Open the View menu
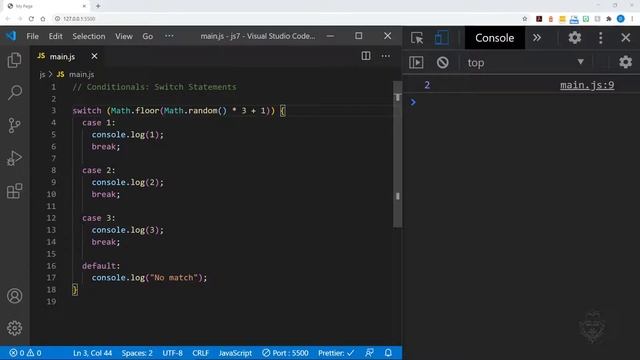 124,36
